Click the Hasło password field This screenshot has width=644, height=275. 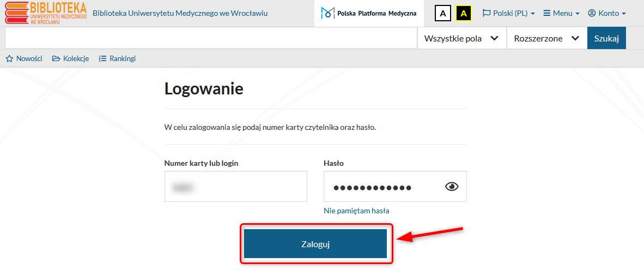[381, 187]
